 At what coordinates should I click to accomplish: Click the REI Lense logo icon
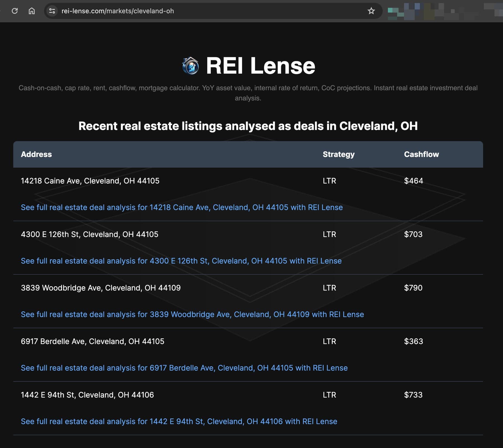tap(191, 66)
